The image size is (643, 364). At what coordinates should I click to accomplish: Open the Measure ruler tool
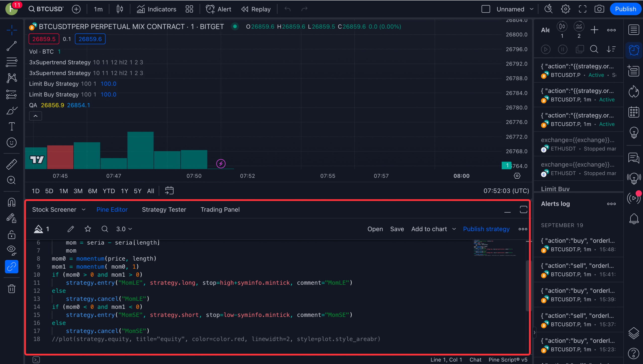pos(12,164)
